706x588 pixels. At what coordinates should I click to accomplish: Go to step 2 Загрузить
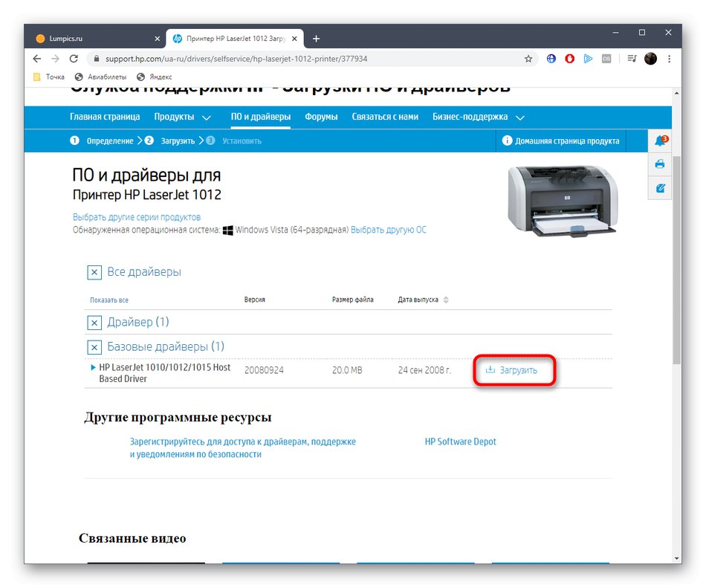click(x=169, y=141)
